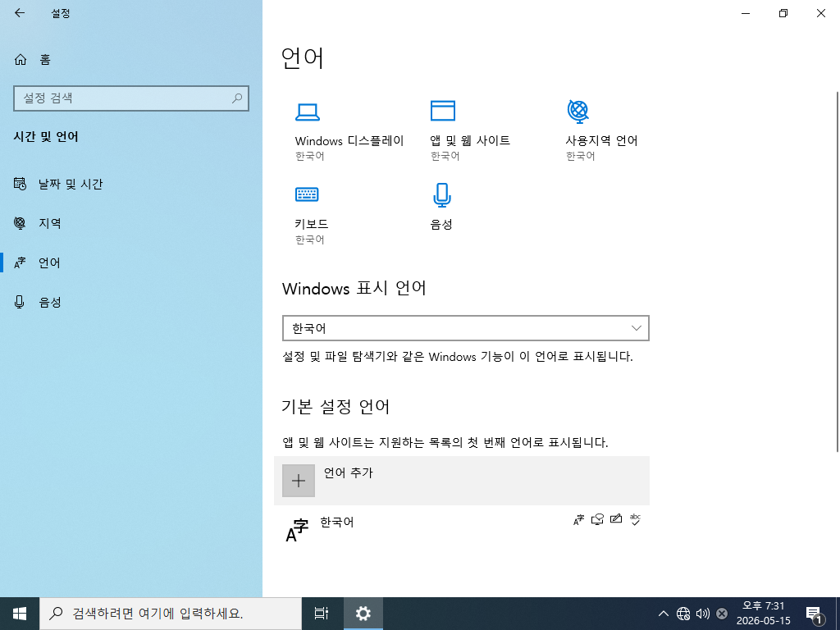Click the volume speaker tray icon
This screenshot has width=840, height=630.
tap(702, 614)
